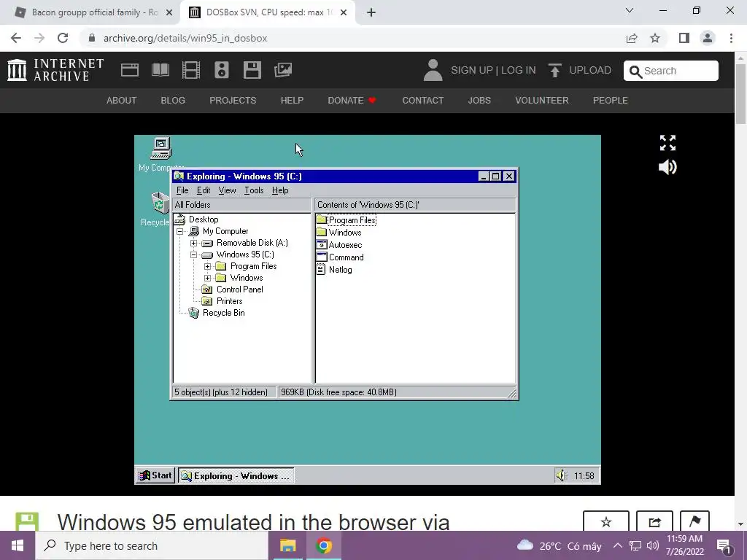Open the File menu in Explorer
The height and width of the screenshot is (560, 747).
pos(182,190)
